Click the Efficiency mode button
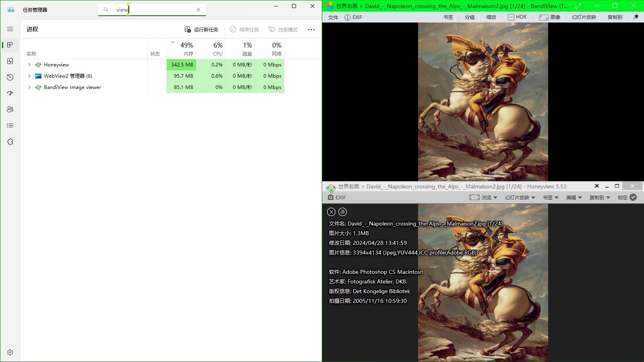Viewport: 644px width, 362px height. coord(283,29)
